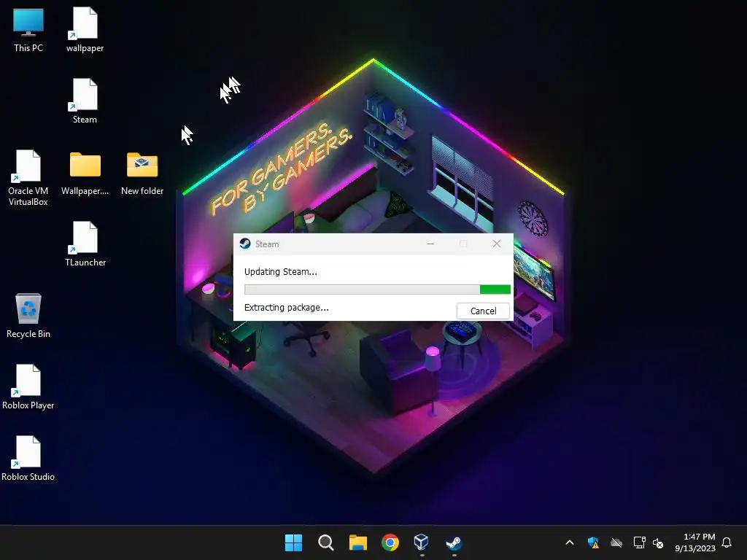The image size is (747, 560).
Task: Select the TLauncher shortcut
Action: click(85, 244)
